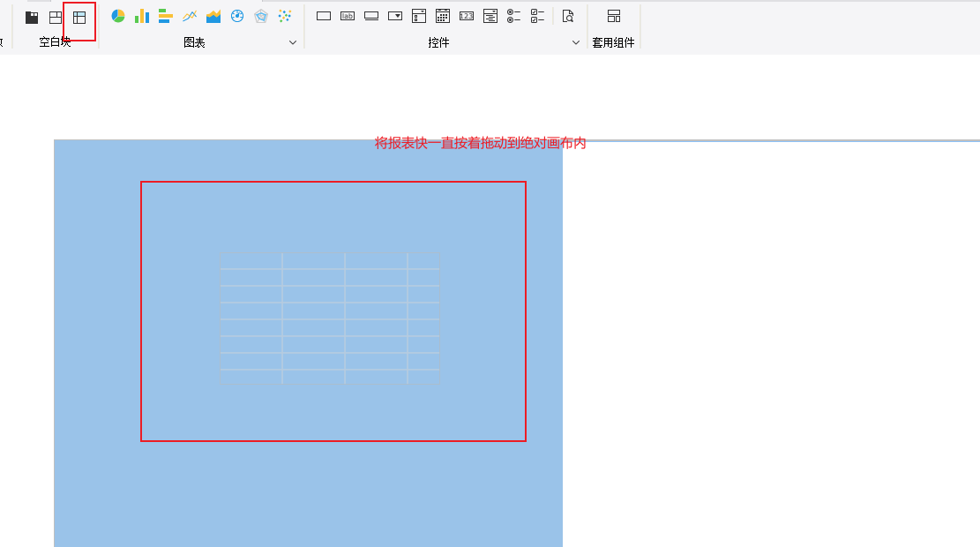Screen dimensions: 980x547
Task: Open the reuse component icon
Action: point(614,16)
